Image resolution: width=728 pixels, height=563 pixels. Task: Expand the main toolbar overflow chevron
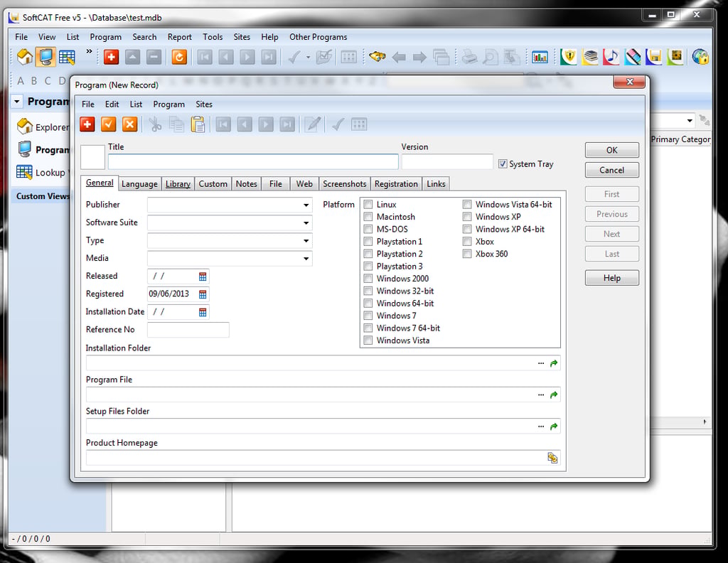[89, 51]
